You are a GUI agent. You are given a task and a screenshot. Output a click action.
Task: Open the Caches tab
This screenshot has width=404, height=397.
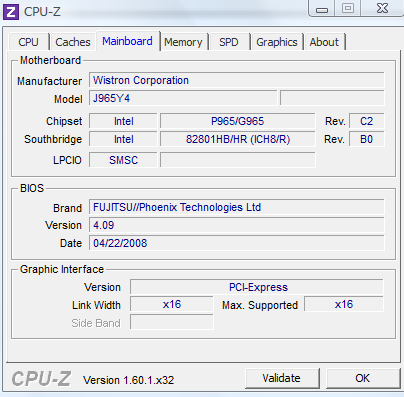click(x=73, y=42)
